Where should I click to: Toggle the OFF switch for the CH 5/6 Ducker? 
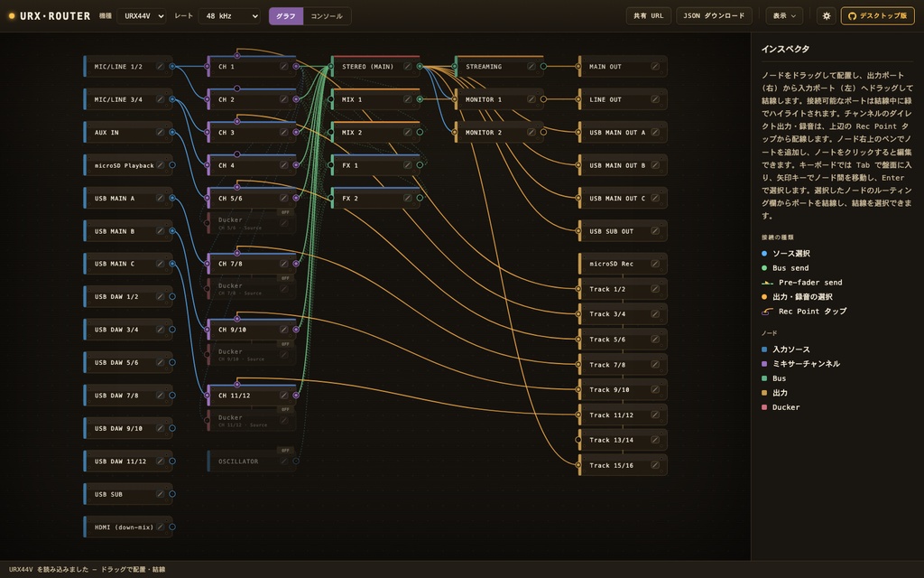click(x=285, y=212)
